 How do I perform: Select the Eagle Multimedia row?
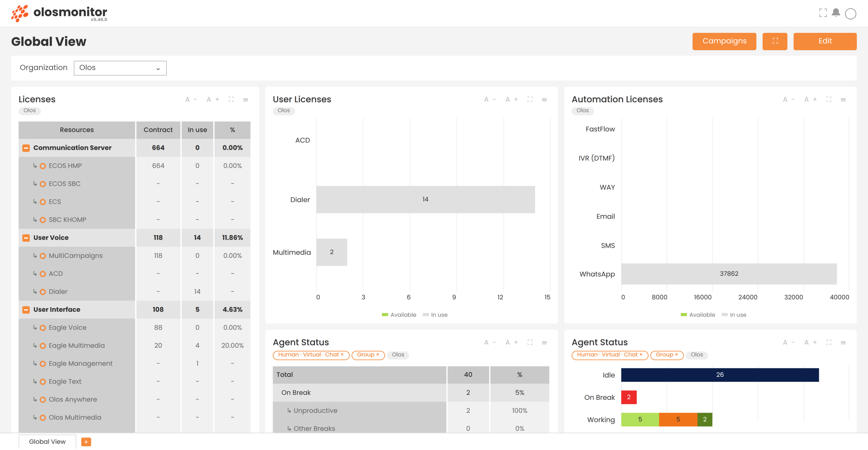click(135, 345)
